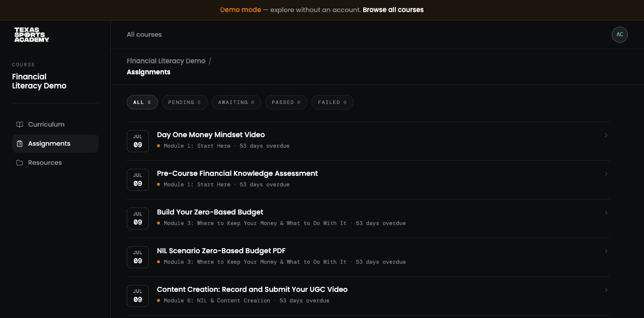644x318 pixels.
Task: Click the Browse all courses link
Action: [393, 10]
